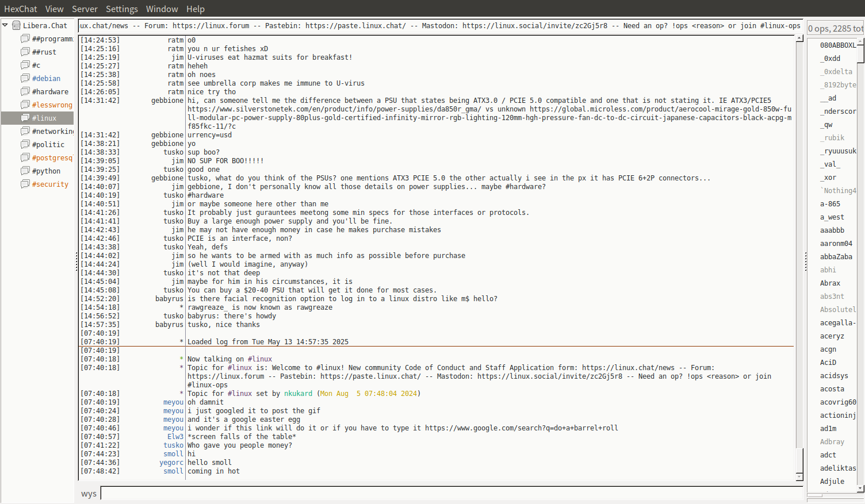Image resolution: width=865 pixels, height=504 pixels.
Task: Click the Libera.Chat server icon
Action: click(17, 25)
